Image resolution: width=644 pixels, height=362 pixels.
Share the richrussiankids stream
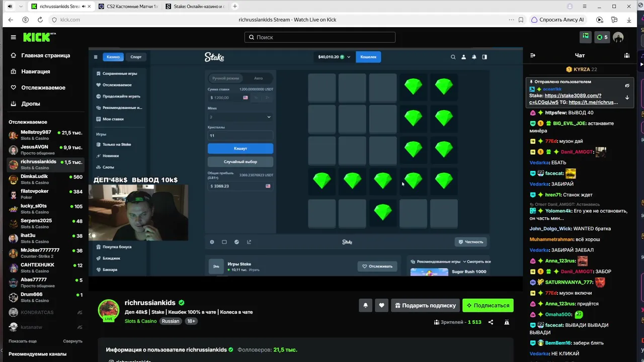491,322
